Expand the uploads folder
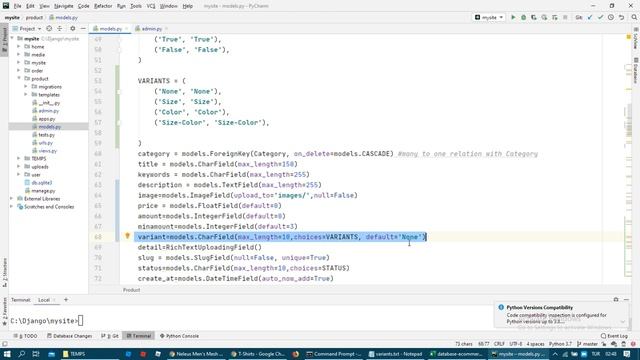 pos(19,167)
